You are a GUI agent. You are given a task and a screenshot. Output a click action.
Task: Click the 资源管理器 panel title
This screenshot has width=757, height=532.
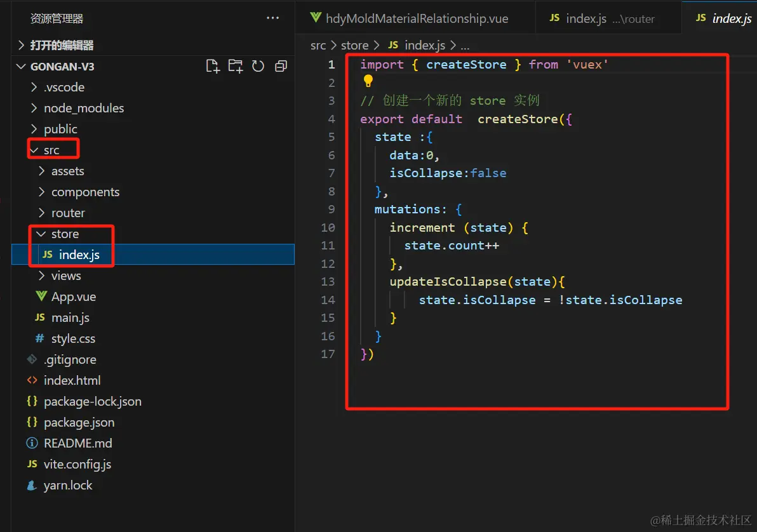pyautogui.click(x=57, y=18)
